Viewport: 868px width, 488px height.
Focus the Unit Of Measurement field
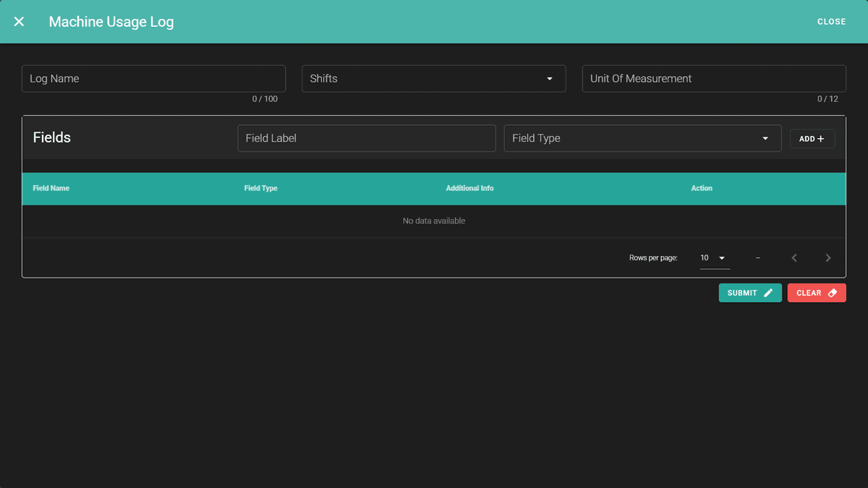pos(713,79)
